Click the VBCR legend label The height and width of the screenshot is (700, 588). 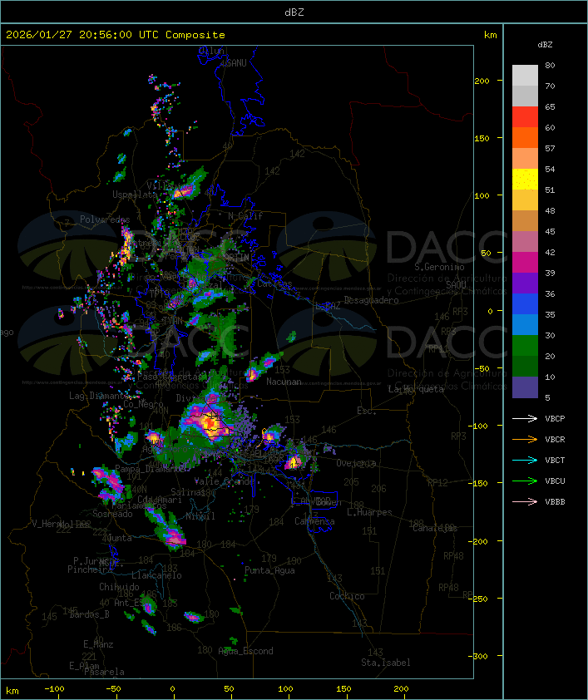coord(555,439)
